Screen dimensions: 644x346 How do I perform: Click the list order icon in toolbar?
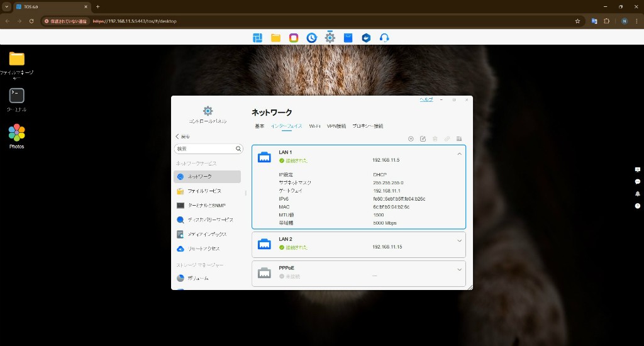coord(459,139)
